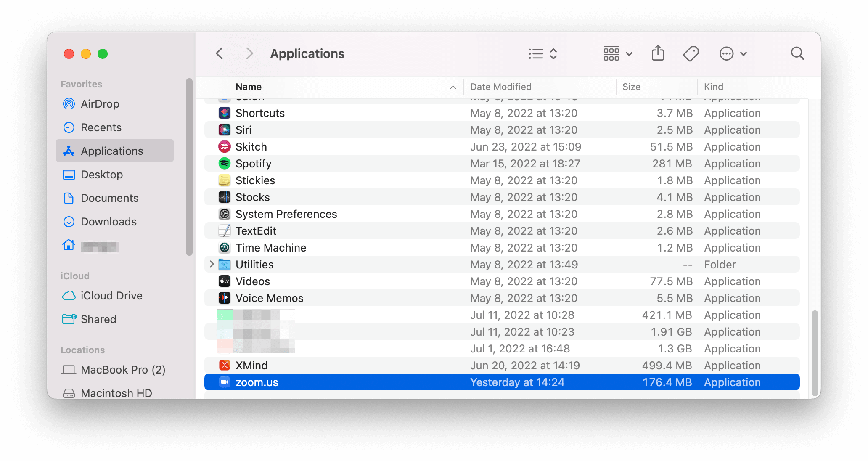Click the TextEdit app icon
This screenshot has height=461, width=868.
tap(225, 231)
